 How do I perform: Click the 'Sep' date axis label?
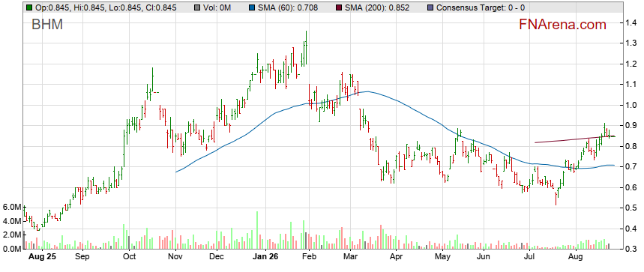82,257
